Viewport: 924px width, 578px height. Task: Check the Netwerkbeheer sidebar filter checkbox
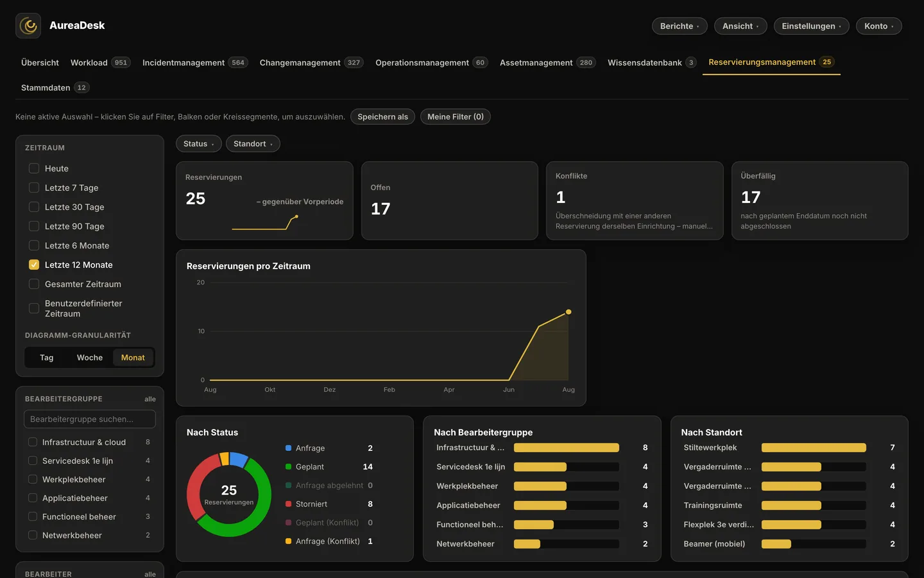click(x=33, y=535)
